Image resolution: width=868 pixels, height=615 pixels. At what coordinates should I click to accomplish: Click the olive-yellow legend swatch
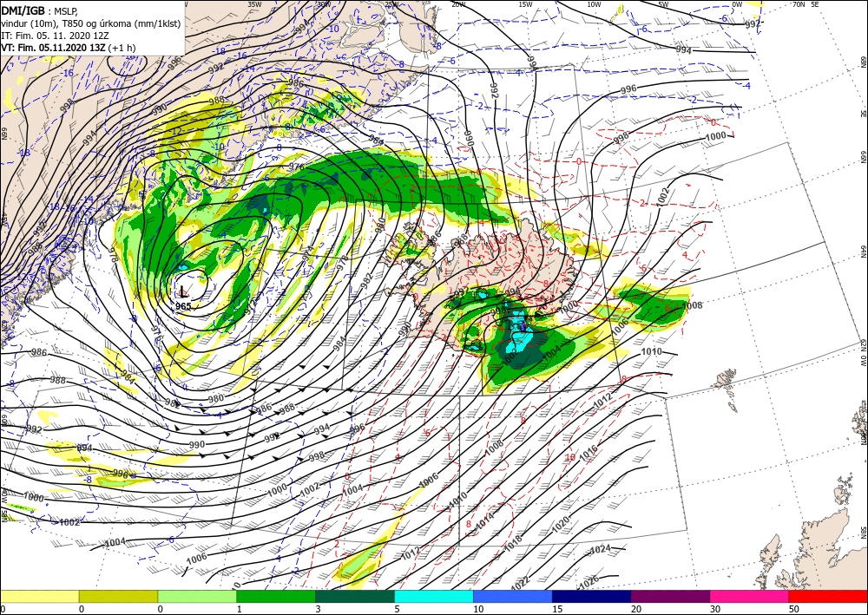(x=118, y=596)
